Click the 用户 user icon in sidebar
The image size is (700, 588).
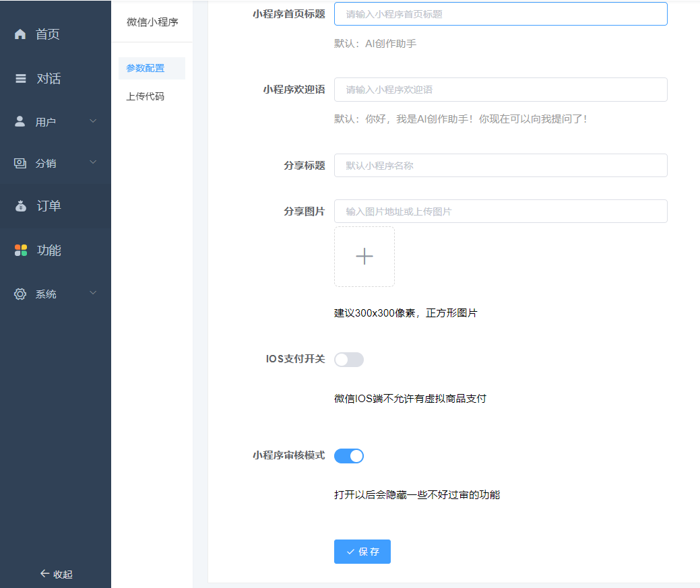pyautogui.click(x=19, y=121)
